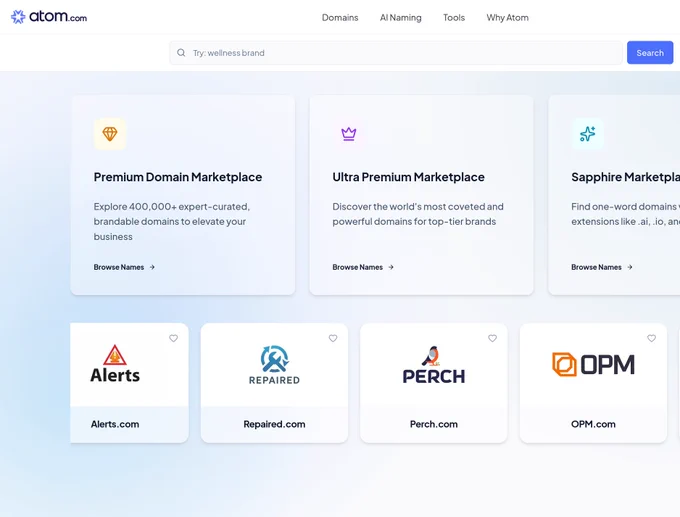Open the Tools menu
The height and width of the screenshot is (517, 680).
(454, 18)
